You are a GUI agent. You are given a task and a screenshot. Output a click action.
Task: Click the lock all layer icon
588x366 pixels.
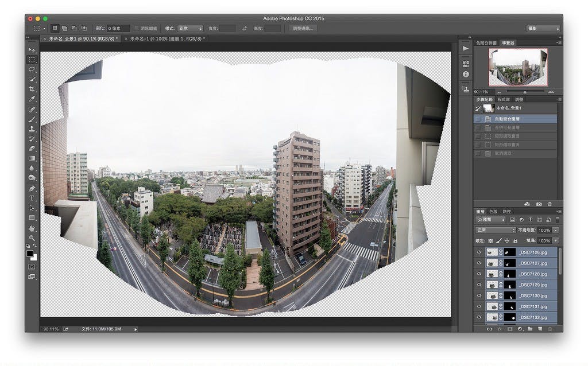[x=515, y=241]
